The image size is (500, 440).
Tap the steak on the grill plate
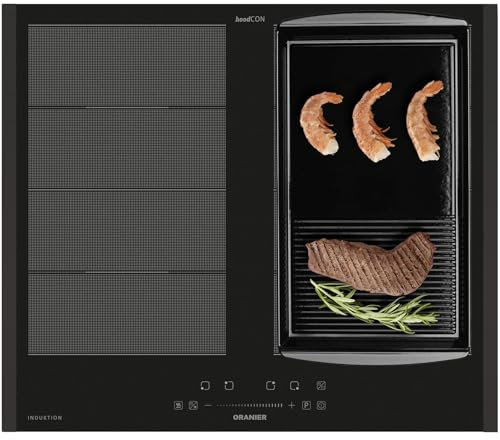(370, 264)
